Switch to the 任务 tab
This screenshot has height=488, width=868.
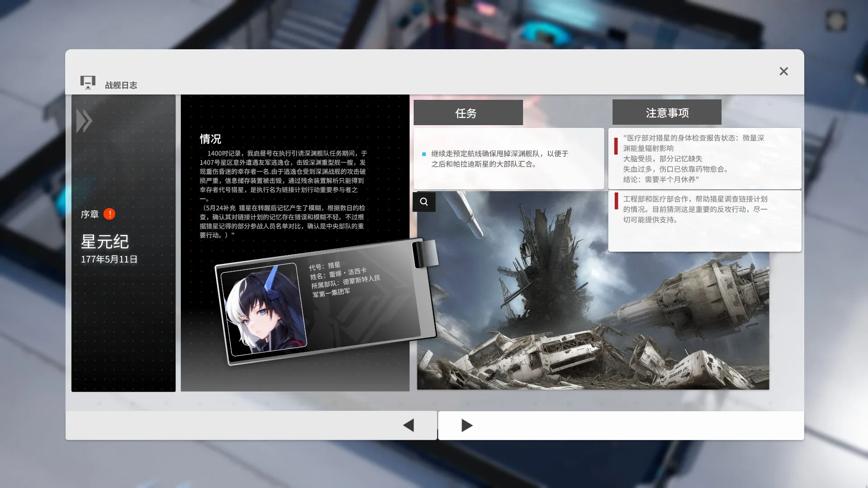point(468,113)
